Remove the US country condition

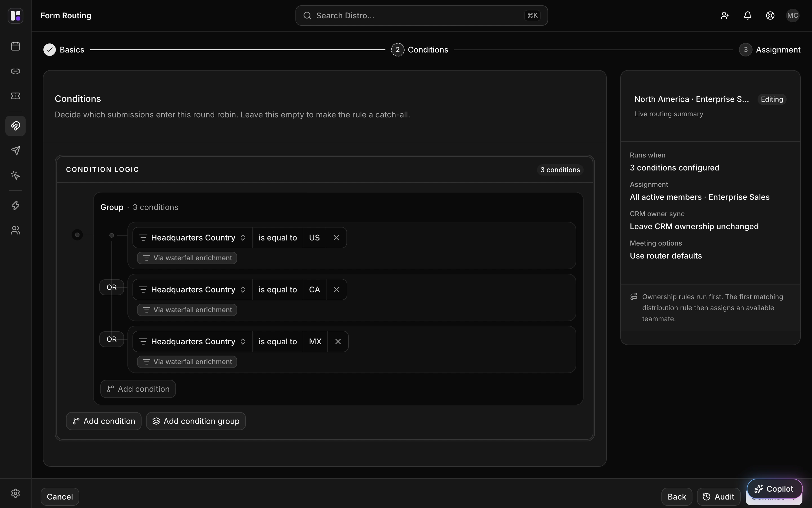point(336,238)
